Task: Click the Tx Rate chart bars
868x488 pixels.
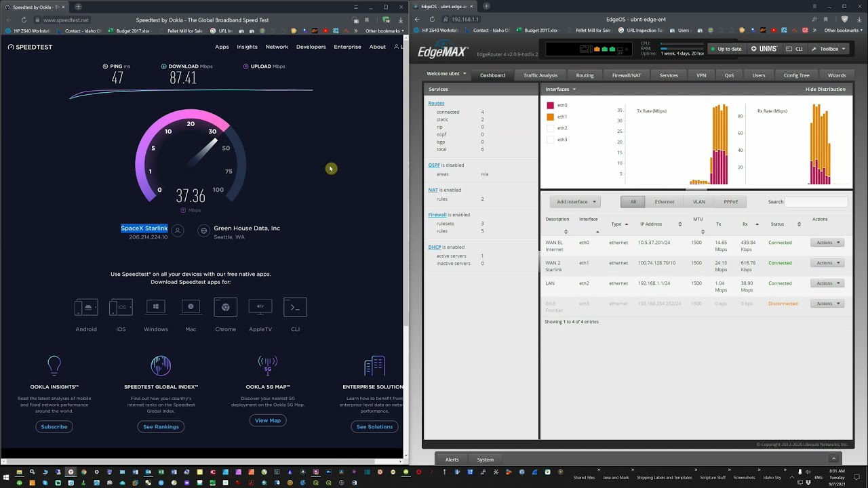Action: coord(709,145)
